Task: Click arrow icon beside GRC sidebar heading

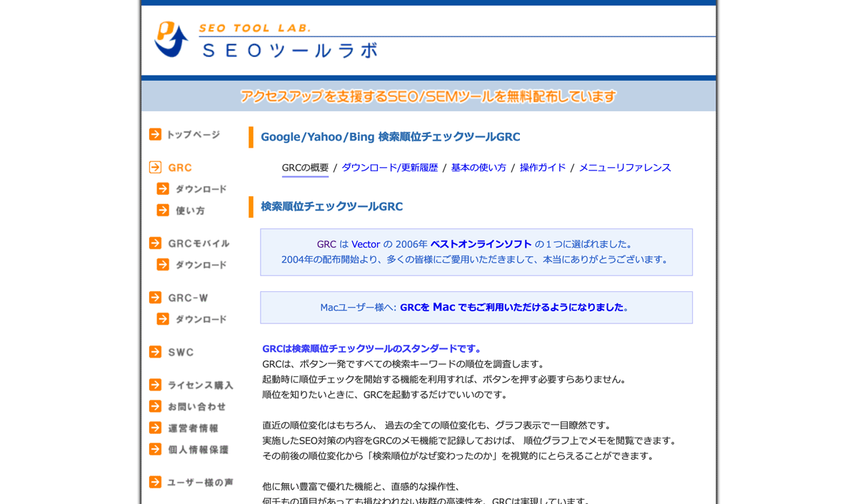Action: click(155, 167)
